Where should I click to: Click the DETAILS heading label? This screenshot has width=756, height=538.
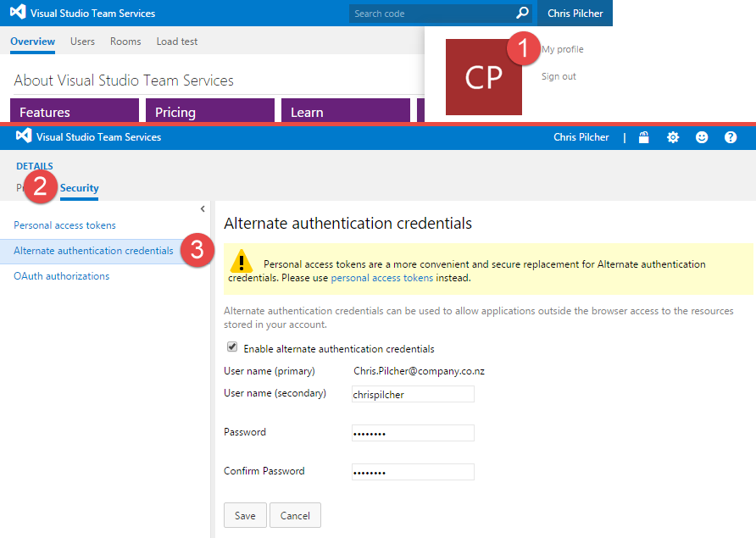(35, 166)
